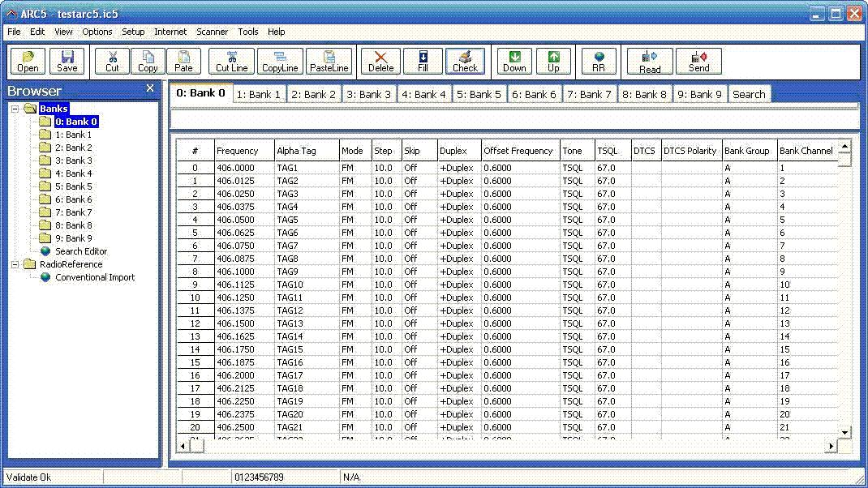
Task: Select frequency cell 406.0125
Action: click(244, 181)
